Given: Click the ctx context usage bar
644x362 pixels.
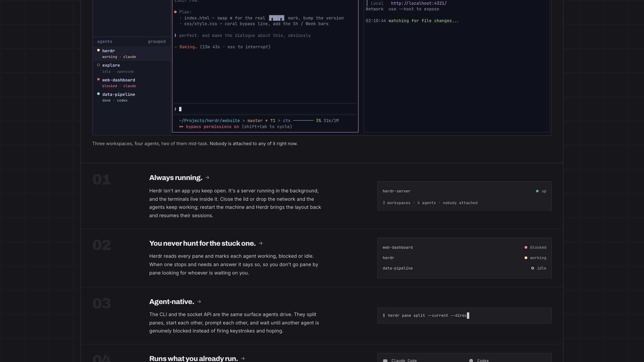Looking at the screenshot, I should point(303,121).
